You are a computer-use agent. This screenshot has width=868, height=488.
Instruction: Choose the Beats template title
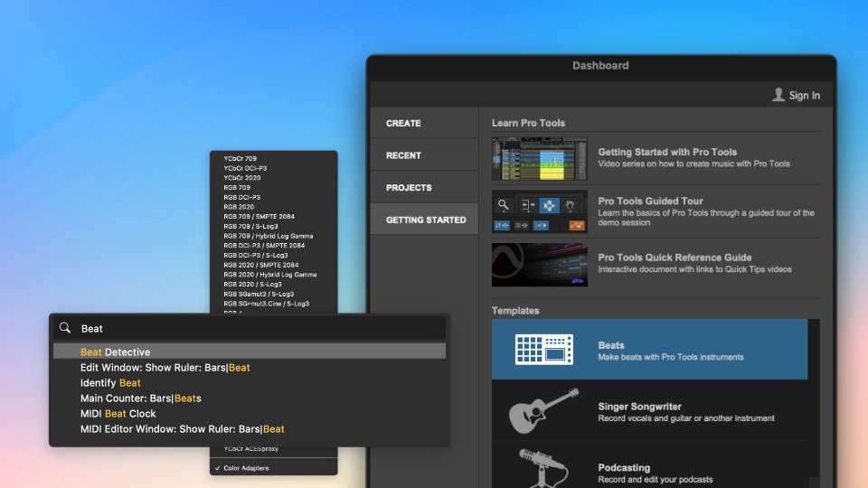point(610,344)
